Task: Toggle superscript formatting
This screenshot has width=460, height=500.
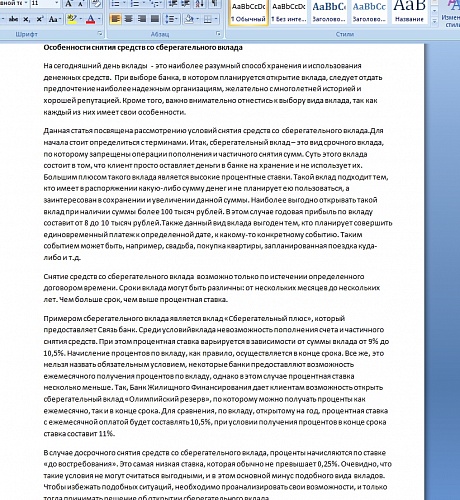Action: point(39,19)
